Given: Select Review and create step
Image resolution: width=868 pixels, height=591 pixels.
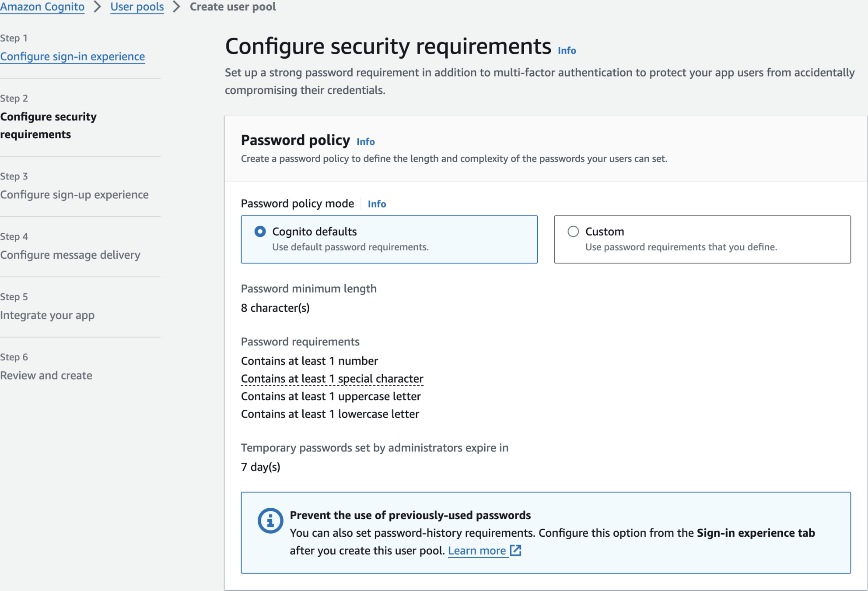Looking at the screenshot, I should point(46,376).
